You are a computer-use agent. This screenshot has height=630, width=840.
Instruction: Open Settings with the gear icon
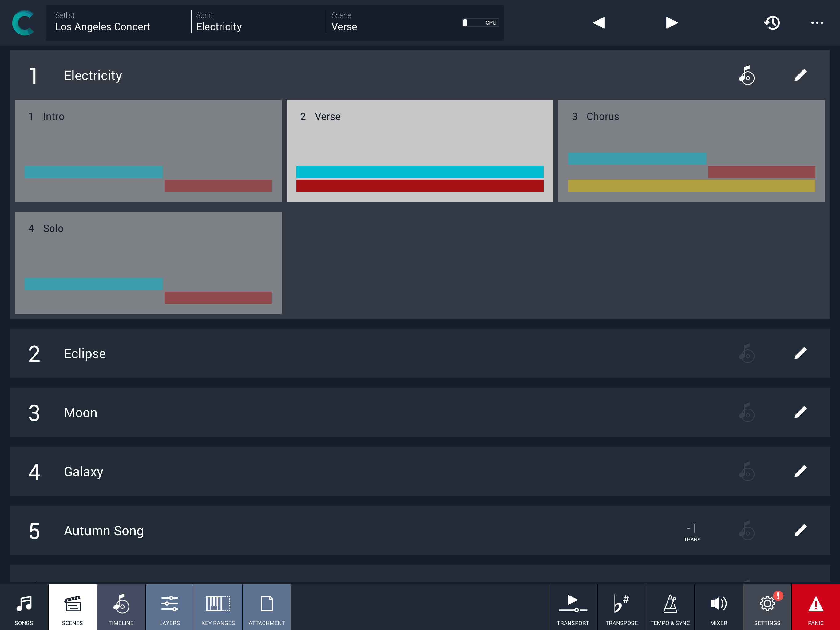pos(767,607)
